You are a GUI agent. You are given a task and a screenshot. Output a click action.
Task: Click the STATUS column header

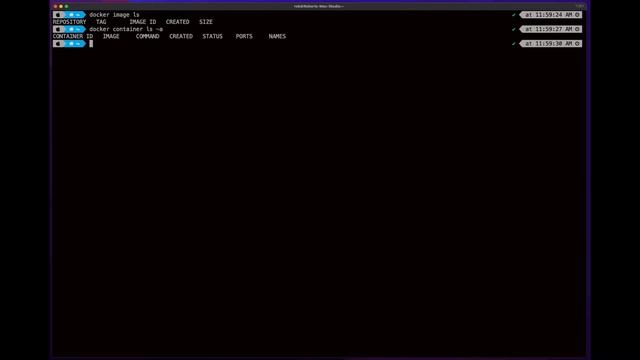tap(213, 36)
